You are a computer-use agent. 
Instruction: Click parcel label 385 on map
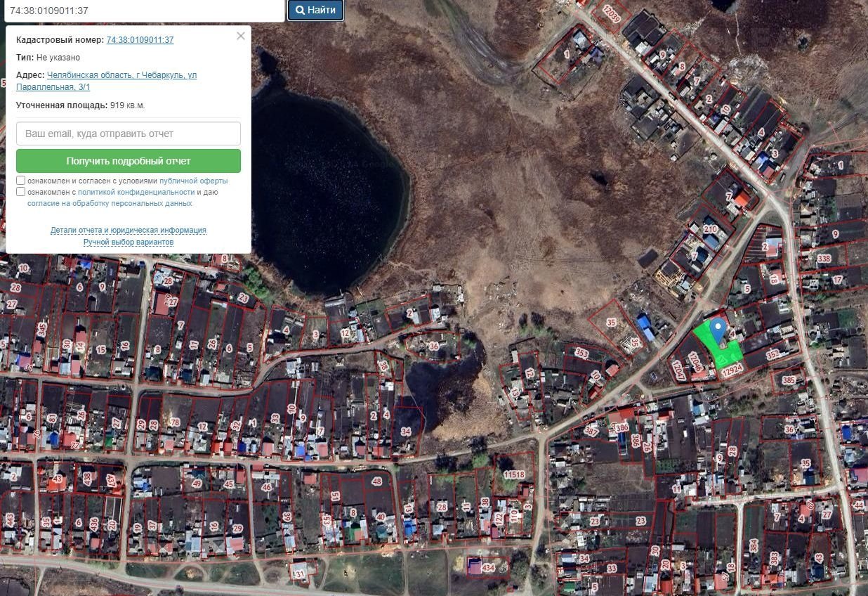(x=789, y=380)
